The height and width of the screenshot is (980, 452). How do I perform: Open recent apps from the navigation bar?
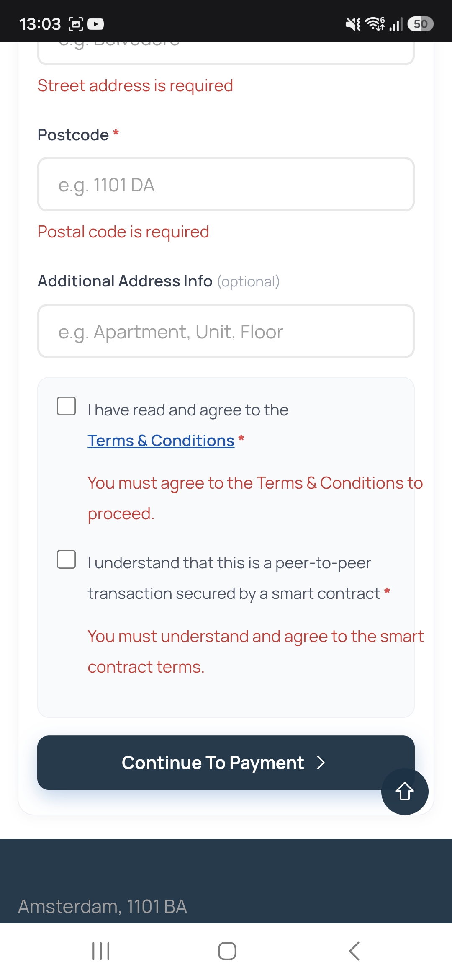(x=101, y=951)
